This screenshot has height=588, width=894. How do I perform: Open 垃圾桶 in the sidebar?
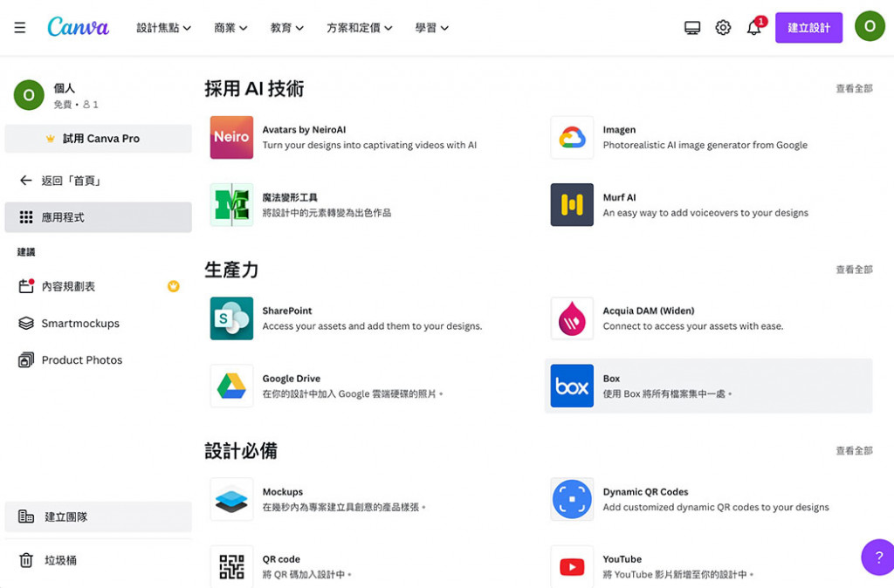pyautogui.click(x=98, y=560)
